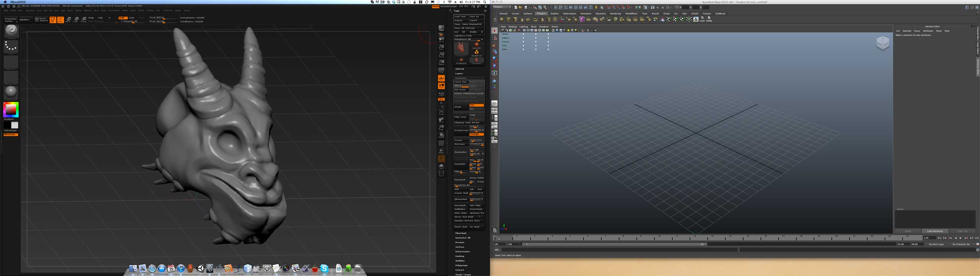Viewport: 980px width, 276px height.
Task: Click the New Scene icon in Maya
Action: pos(516,7)
